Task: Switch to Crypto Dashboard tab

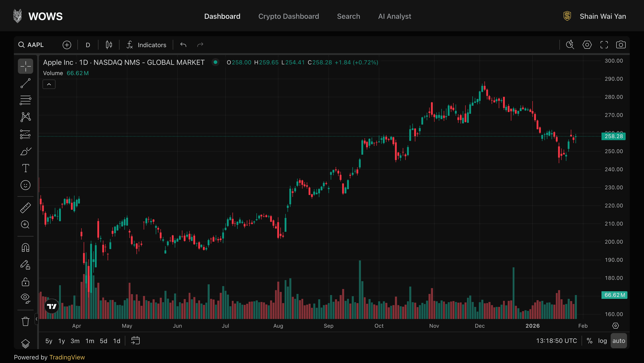Action: coord(288,16)
